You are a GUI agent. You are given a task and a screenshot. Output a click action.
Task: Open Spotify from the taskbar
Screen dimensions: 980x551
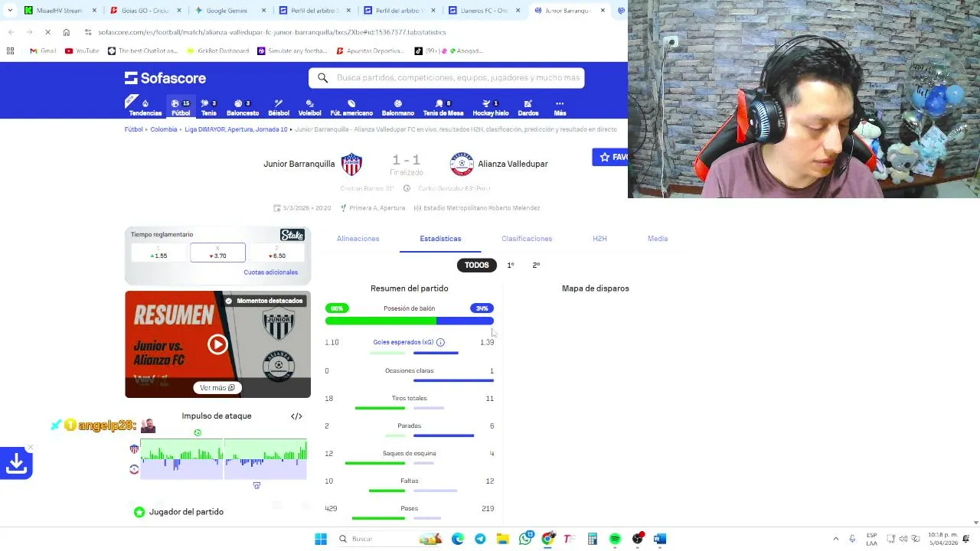coord(615,540)
